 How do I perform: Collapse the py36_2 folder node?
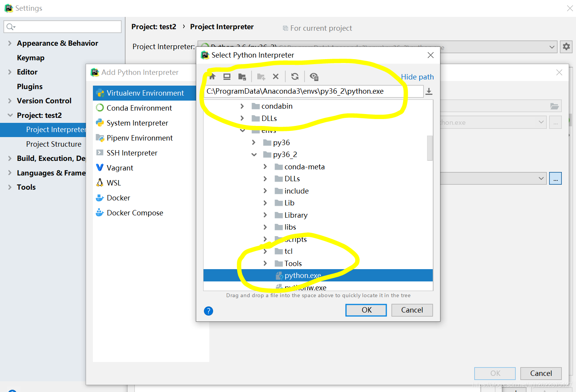click(254, 154)
